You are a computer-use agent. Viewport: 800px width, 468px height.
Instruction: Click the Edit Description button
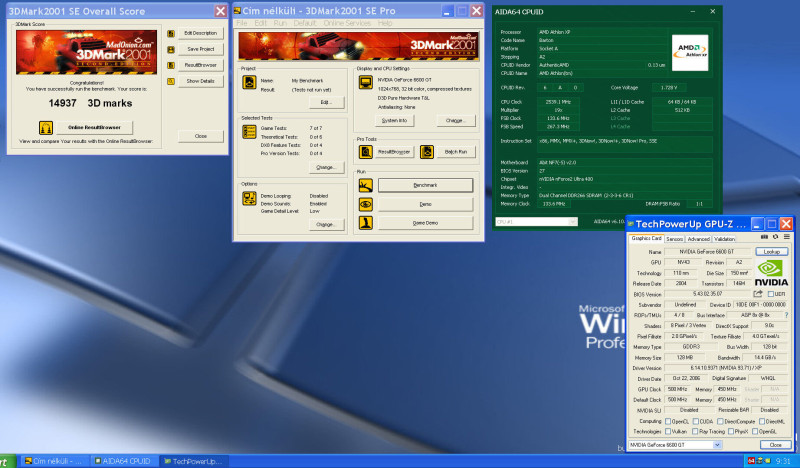[x=201, y=33]
